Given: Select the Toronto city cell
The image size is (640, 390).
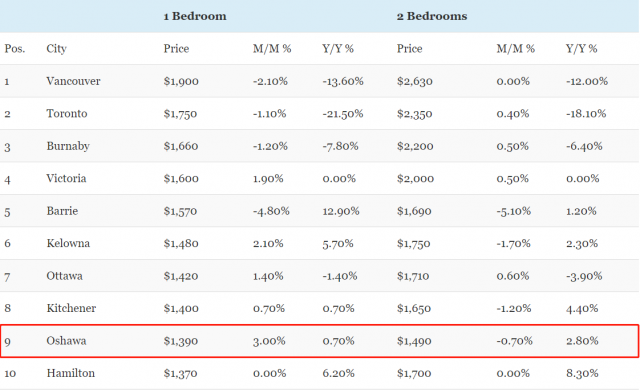Looking at the screenshot, I should coord(67,113).
